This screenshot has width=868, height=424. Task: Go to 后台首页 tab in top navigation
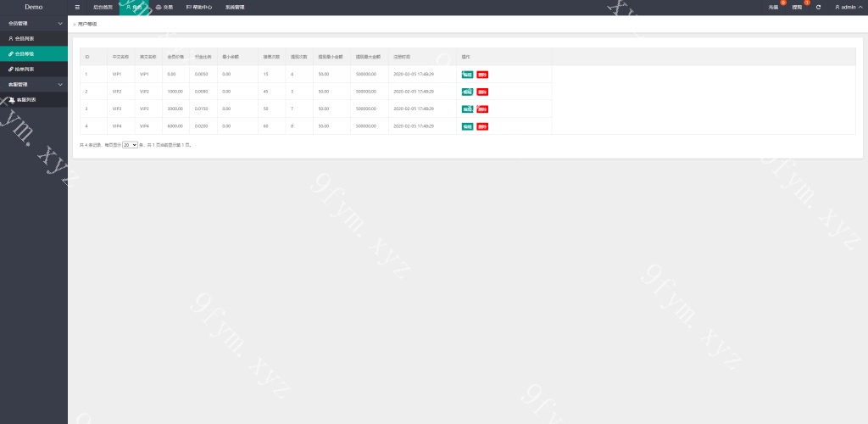click(103, 7)
